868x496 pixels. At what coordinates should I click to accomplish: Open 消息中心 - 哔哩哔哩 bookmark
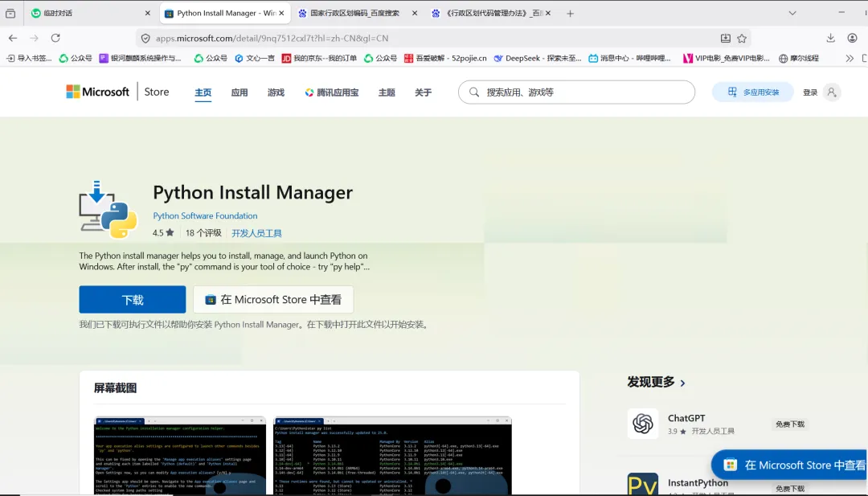[x=629, y=58]
